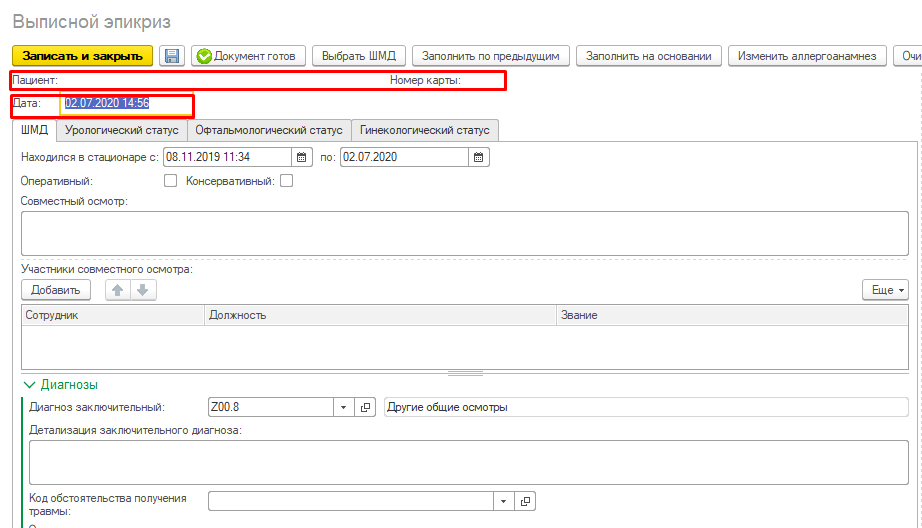Click the Добавить participant button

pos(56,290)
